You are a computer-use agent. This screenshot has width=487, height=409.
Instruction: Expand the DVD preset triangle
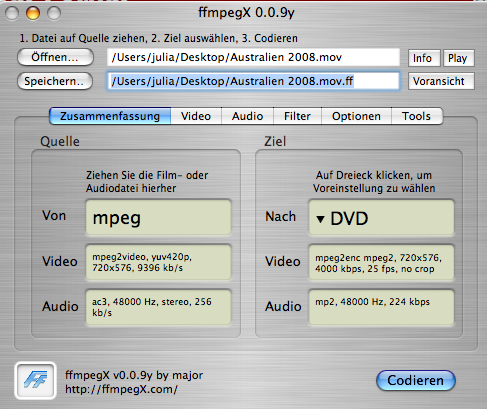320,219
